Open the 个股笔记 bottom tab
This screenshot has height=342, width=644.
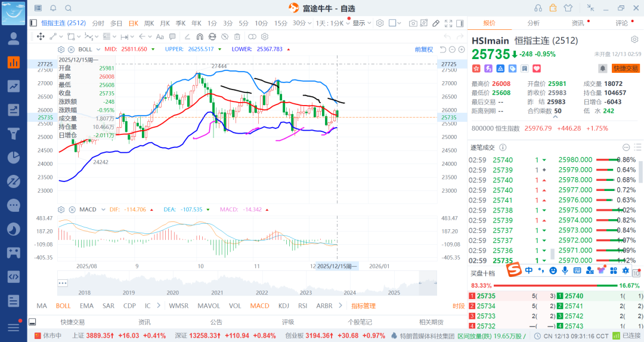(x=360, y=322)
